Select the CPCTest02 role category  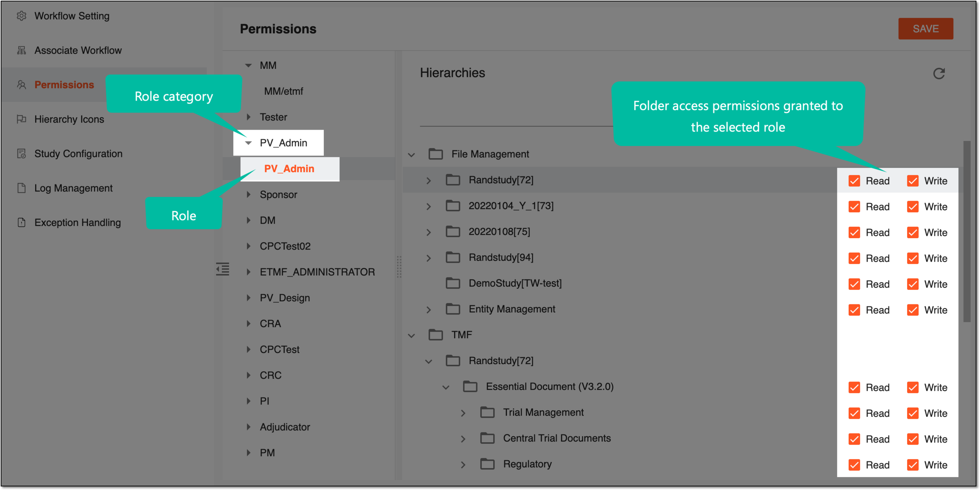click(x=285, y=246)
